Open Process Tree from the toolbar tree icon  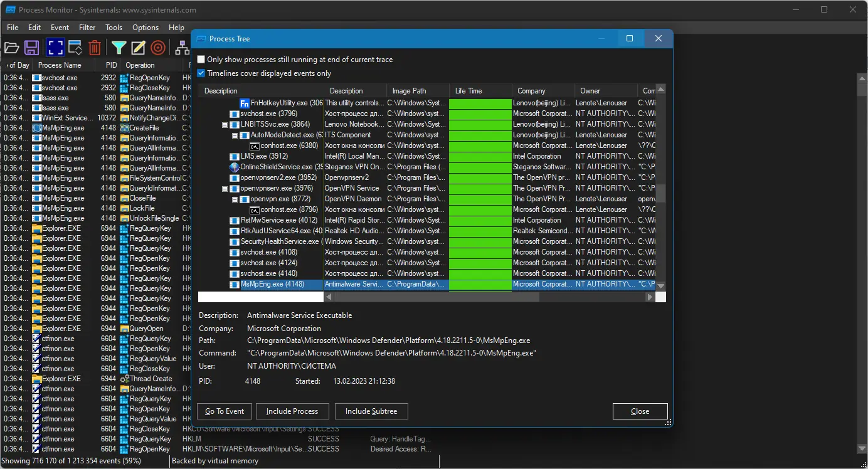coord(182,48)
